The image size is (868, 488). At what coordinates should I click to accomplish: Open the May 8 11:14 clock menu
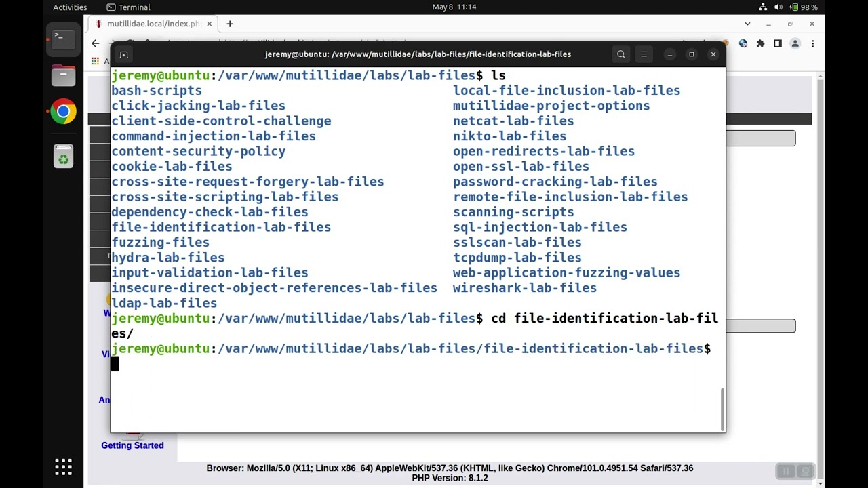click(454, 7)
